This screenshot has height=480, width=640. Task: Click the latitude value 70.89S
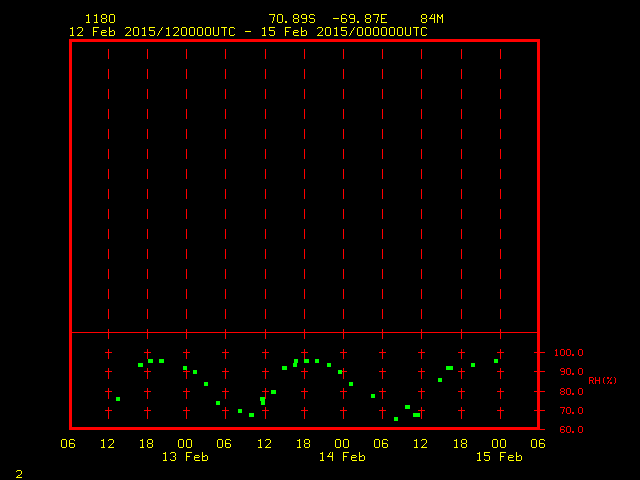(292, 19)
